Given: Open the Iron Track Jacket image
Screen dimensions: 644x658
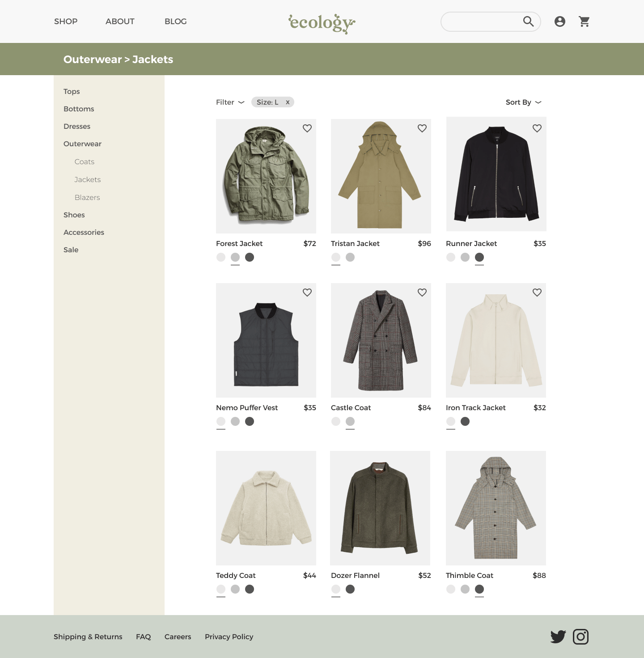Looking at the screenshot, I should 496,340.
